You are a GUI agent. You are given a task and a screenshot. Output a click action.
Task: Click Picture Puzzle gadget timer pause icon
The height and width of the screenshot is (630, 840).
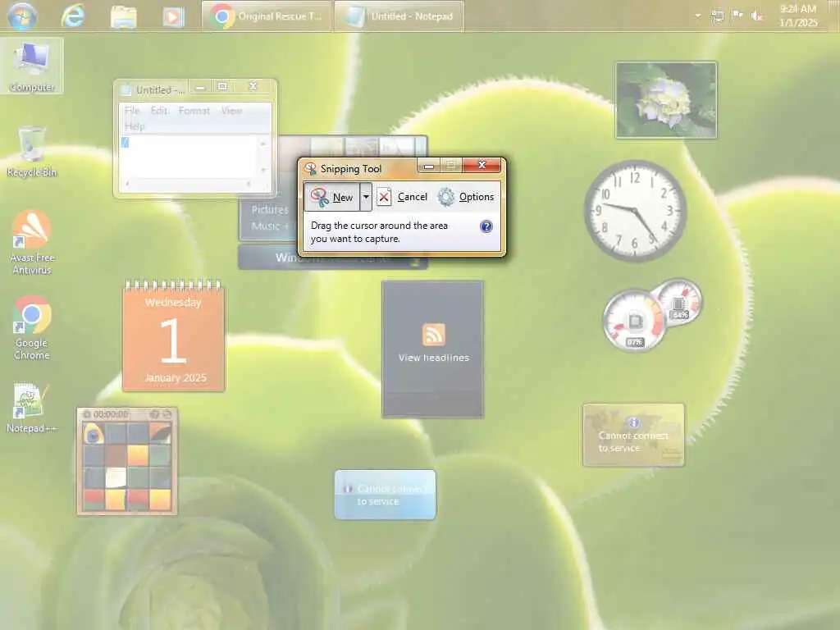(87, 414)
